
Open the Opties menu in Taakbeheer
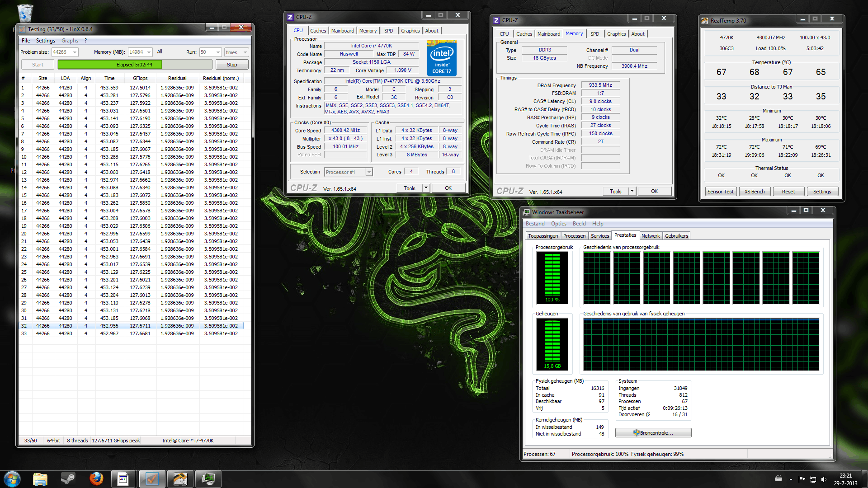pos(559,224)
